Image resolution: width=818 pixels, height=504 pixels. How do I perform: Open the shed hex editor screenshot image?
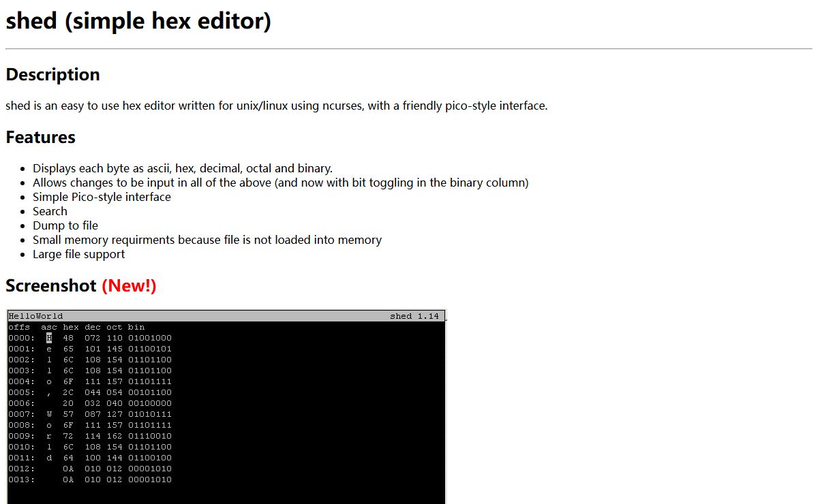[x=226, y=407]
